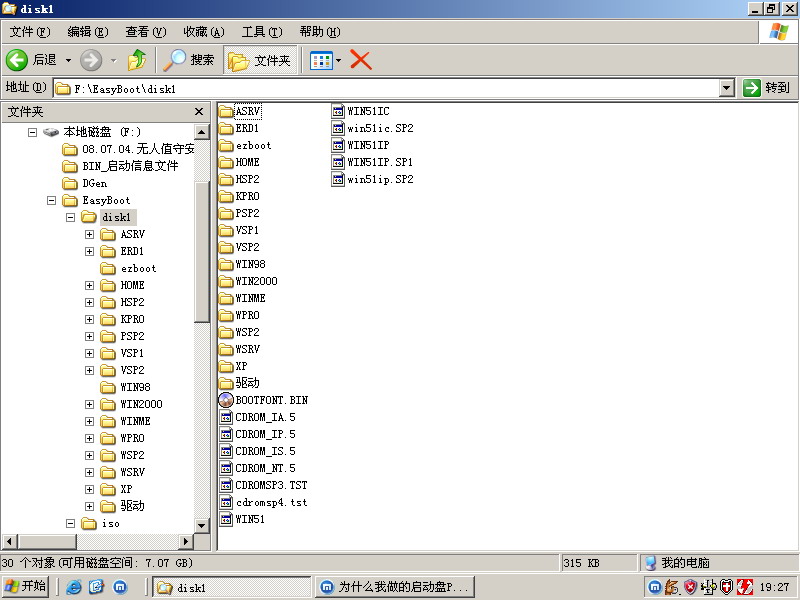Expand the 驱动 tree node
This screenshot has width=800, height=600.
[89, 506]
